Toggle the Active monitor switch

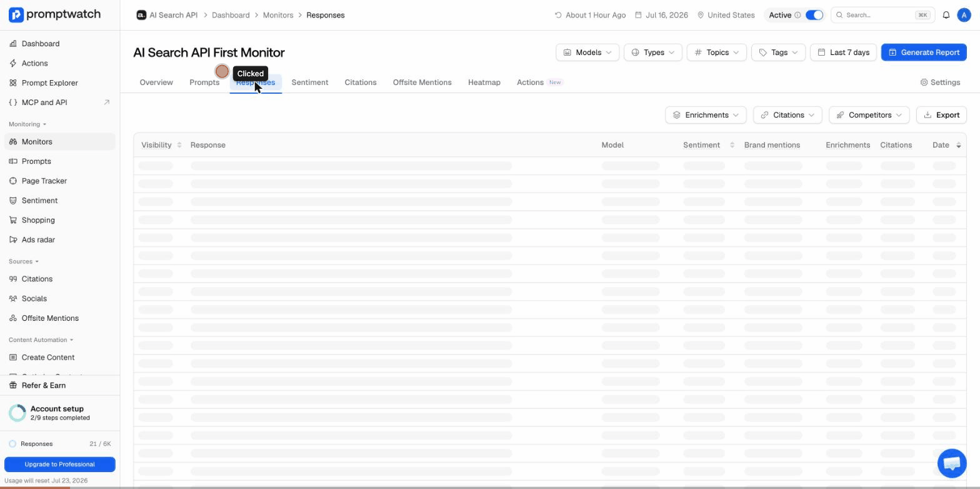click(814, 15)
